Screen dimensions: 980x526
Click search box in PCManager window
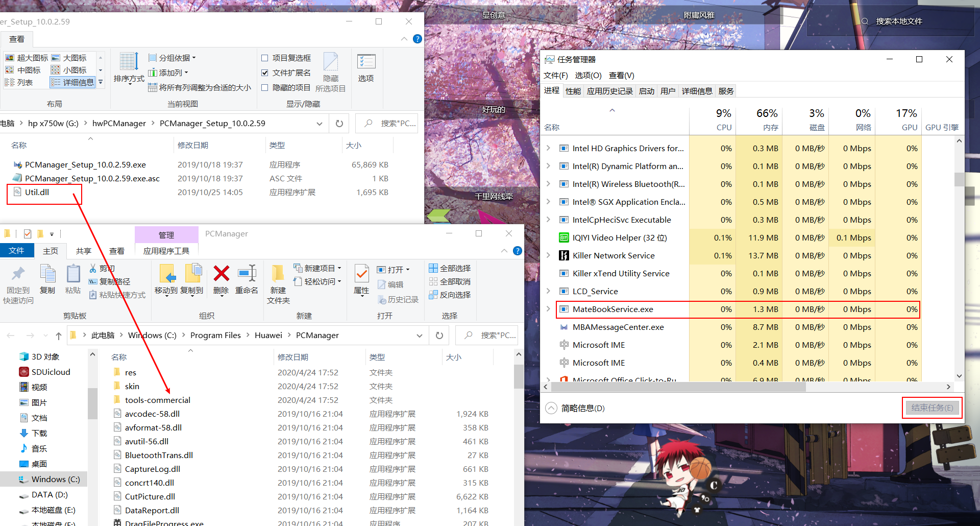pyautogui.click(x=487, y=336)
